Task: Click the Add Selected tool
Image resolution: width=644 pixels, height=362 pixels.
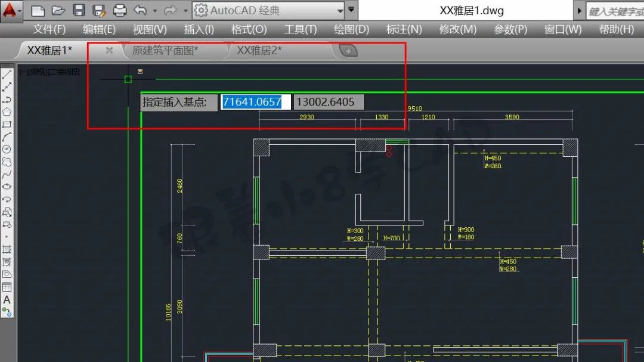Action: point(7,313)
